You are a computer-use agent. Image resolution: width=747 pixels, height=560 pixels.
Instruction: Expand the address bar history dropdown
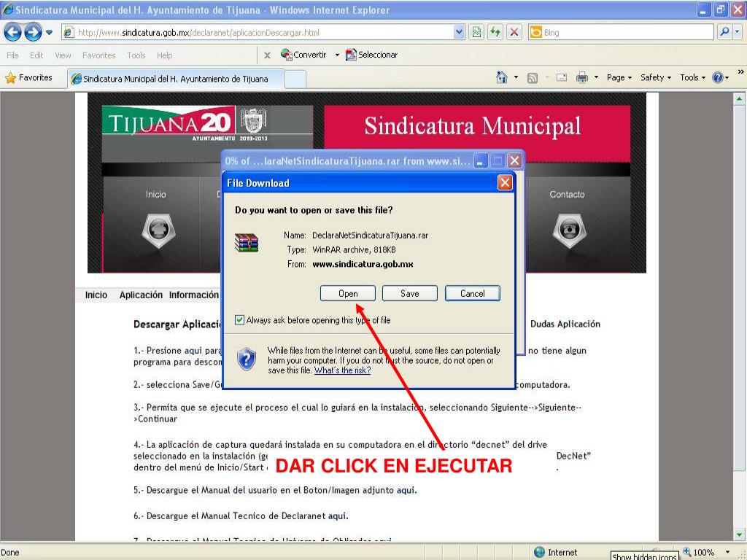(x=459, y=32)
